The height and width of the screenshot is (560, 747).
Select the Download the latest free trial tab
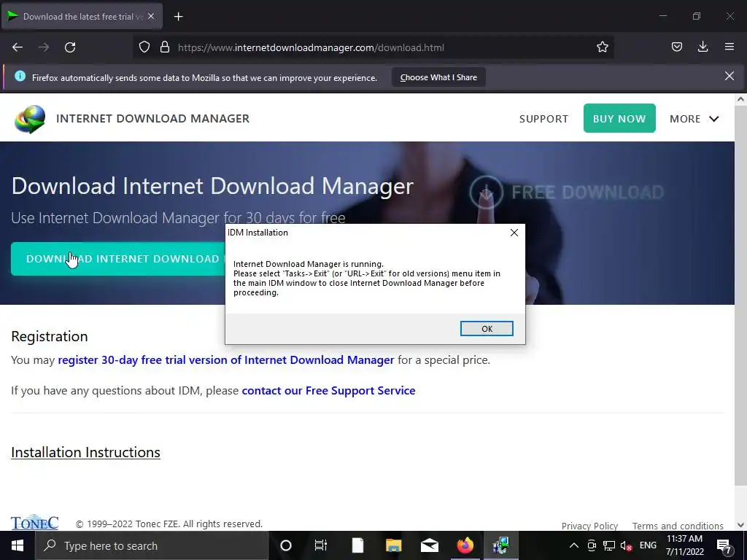click(82, 16)
